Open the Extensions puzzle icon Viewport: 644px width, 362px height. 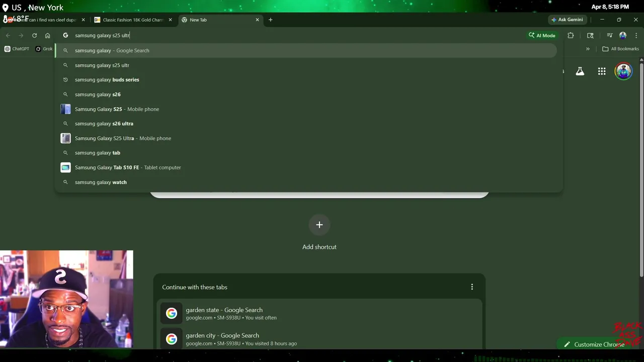click(571, 35)
